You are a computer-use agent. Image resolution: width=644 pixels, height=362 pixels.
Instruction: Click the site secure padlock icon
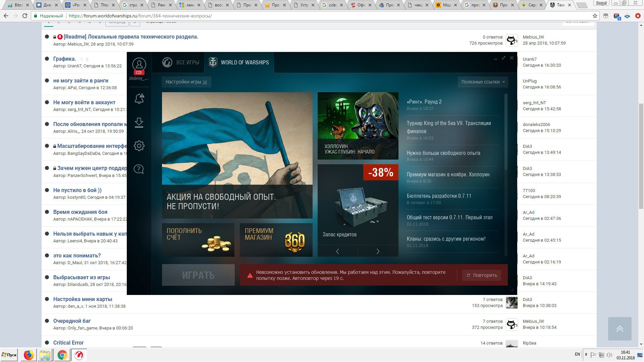click(x=36, y=16)
